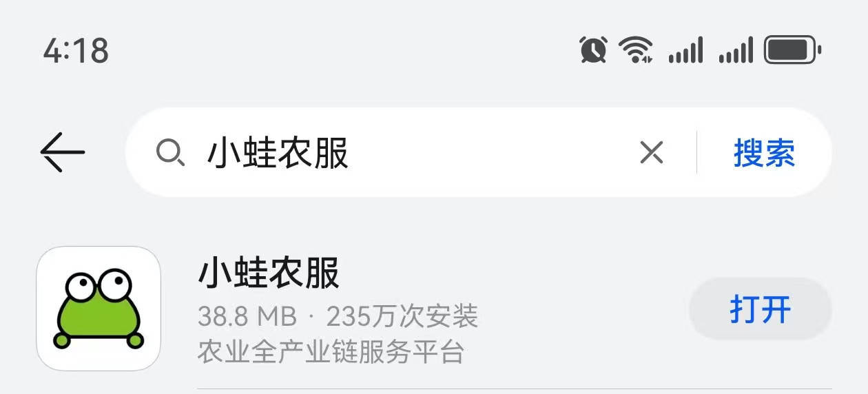Image resolution: width=868 pixels, height=394 pixels.
Task: Tap the second cellular signal bars icon
Action: 736,51
